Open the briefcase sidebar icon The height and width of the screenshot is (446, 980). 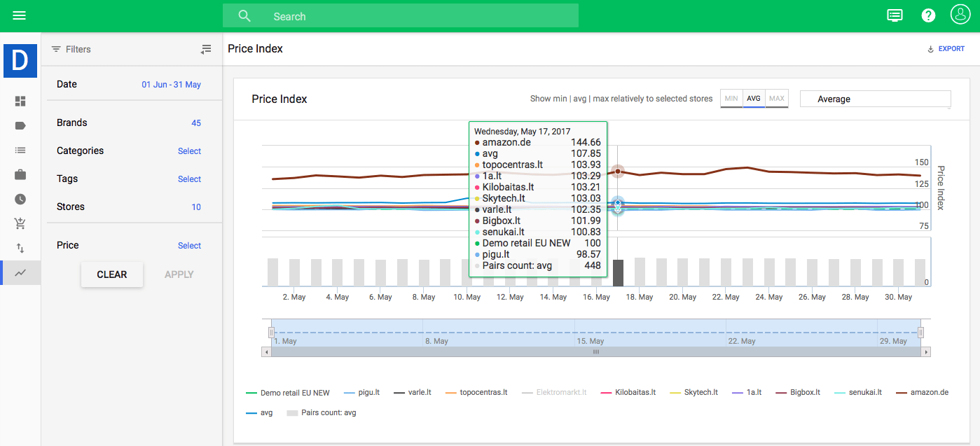[20, 174]
